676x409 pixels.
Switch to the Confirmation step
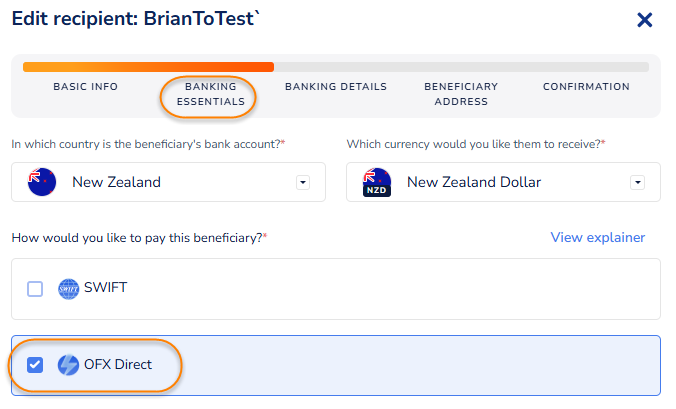tap(586, 87)
